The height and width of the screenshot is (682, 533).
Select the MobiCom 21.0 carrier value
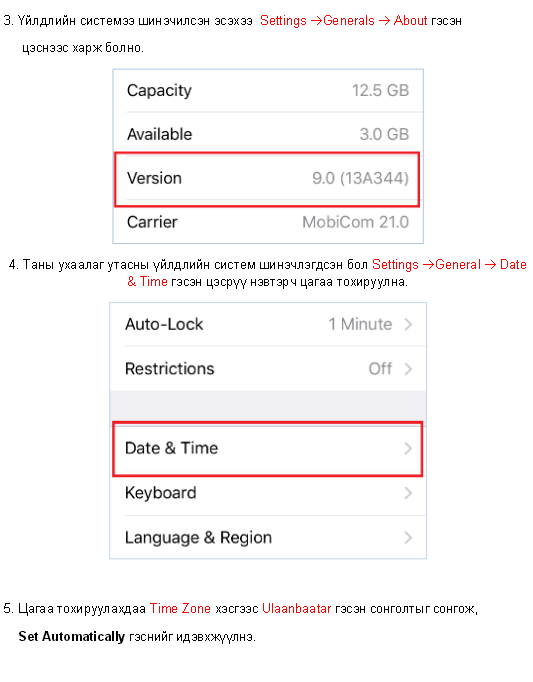click(x=355, y=222)
